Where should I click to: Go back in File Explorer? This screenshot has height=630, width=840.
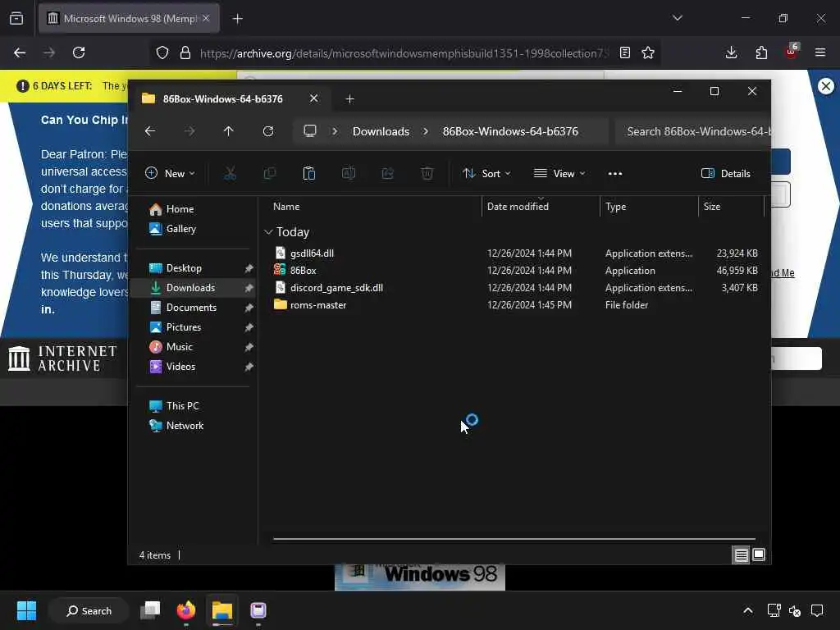[x=150, y=131]
